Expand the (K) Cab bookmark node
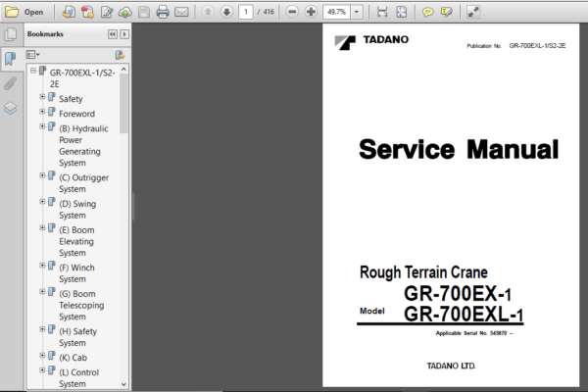This screenshot has height=392, width=588. click(x=42, y=355)
